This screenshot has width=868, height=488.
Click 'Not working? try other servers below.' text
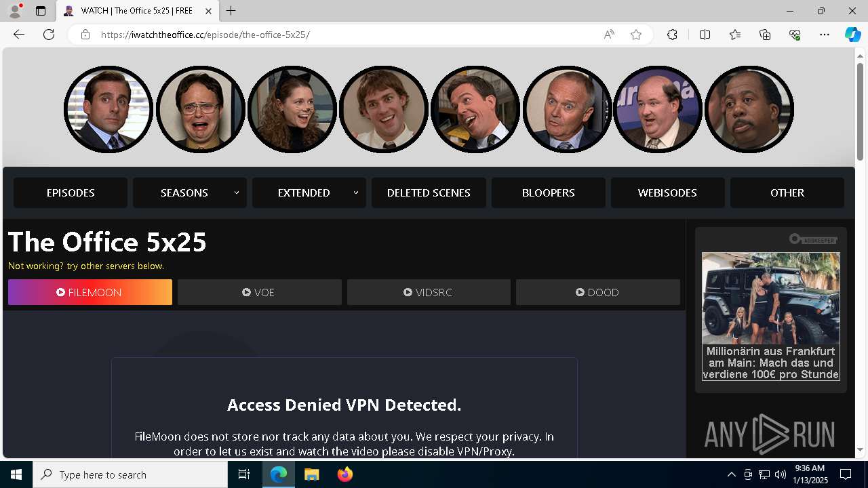pyautogui.click(x=86, y=266)
